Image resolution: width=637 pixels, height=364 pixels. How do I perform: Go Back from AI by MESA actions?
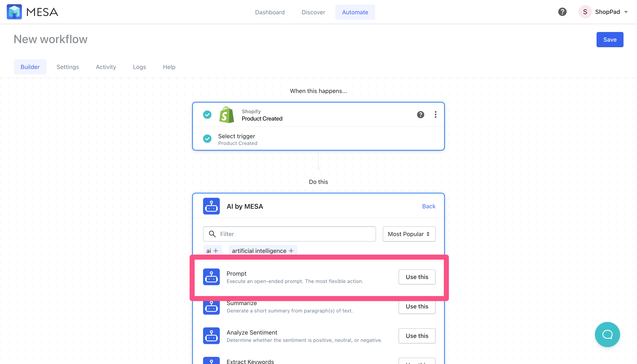428,206
